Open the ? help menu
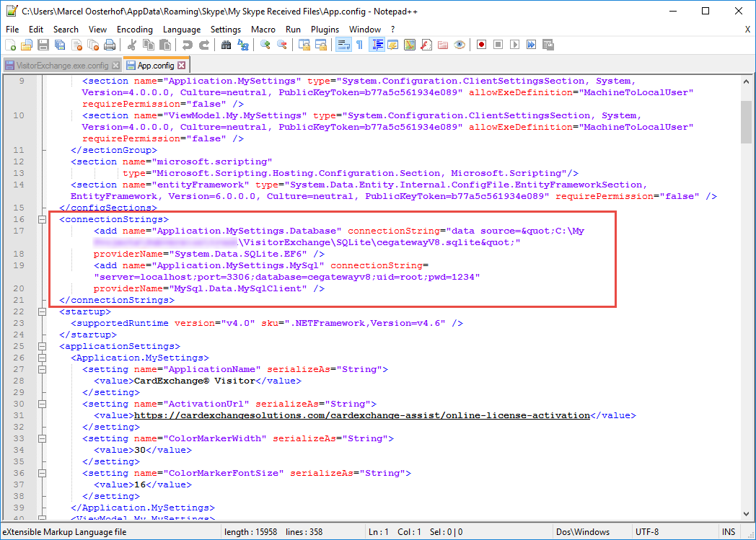This screenshot has width=756, height=540. 392,30
